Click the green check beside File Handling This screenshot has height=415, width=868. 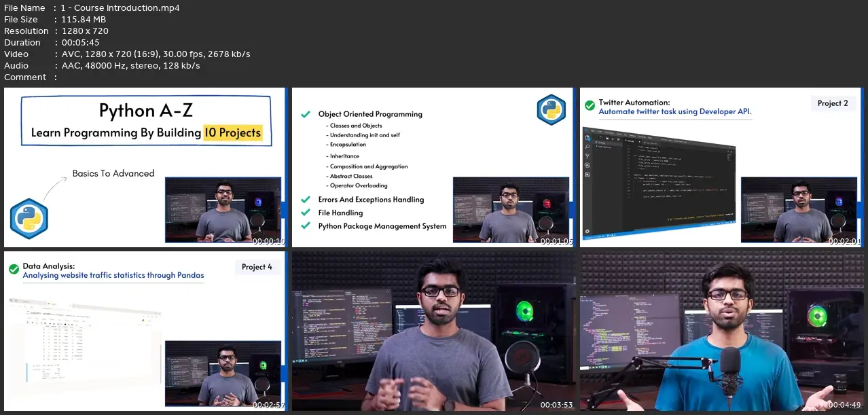pyautogui.click(x=306, y=213)
